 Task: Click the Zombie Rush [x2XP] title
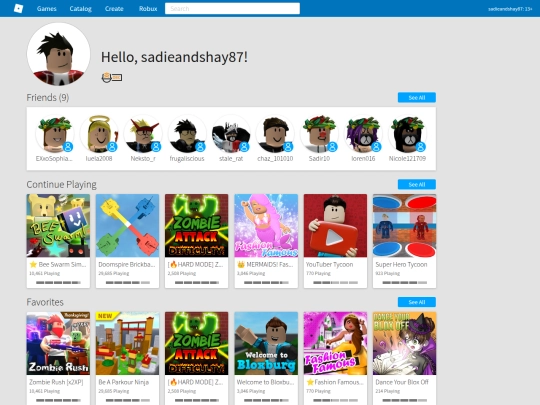tap(56, 382)
